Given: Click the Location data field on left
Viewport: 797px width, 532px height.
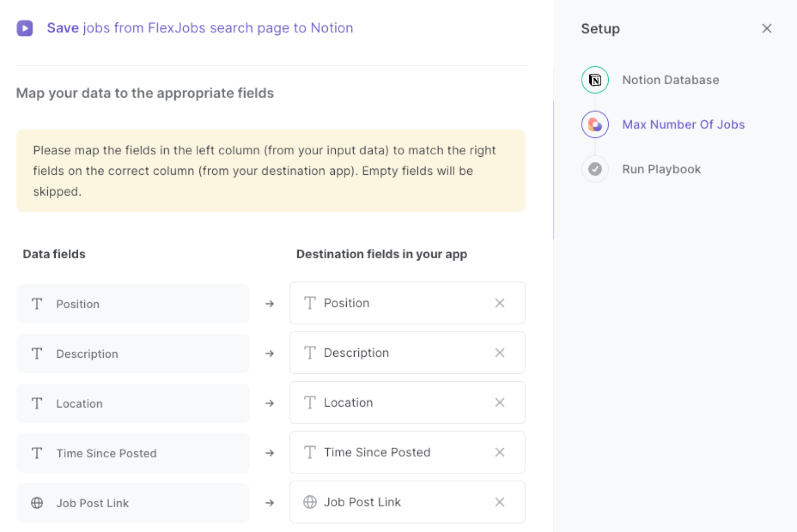Looking at the screenshot, I should 133,403.
